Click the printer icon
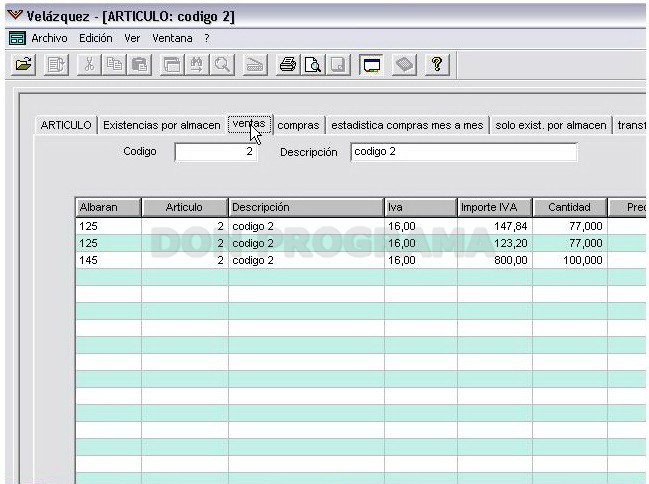This screenshot has width=649, height=484. click(288, 65)
